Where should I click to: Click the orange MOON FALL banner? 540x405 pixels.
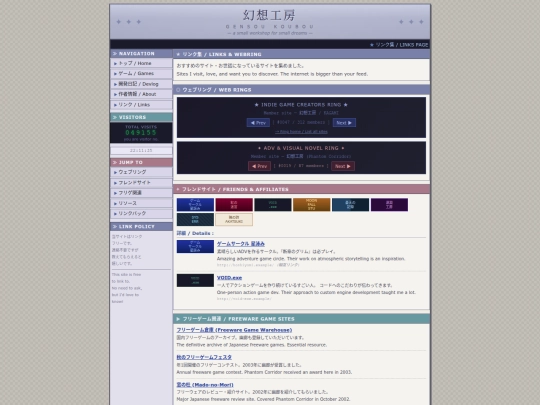pos(312,205)
